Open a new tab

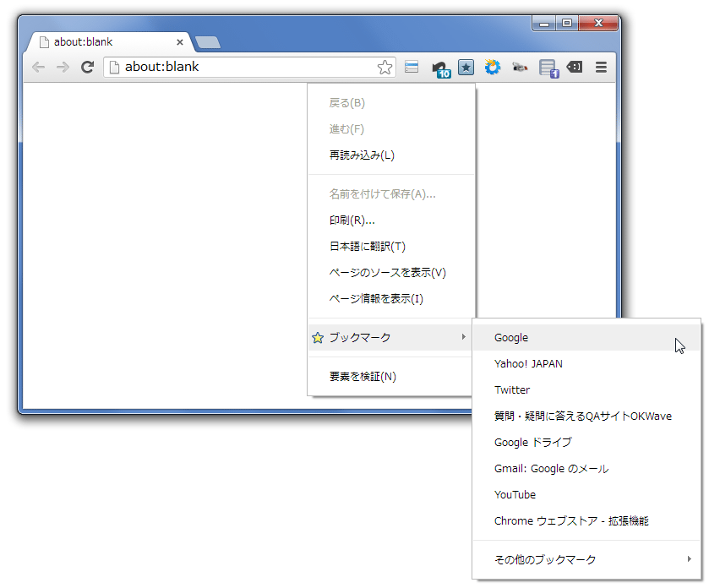(208, 42)
